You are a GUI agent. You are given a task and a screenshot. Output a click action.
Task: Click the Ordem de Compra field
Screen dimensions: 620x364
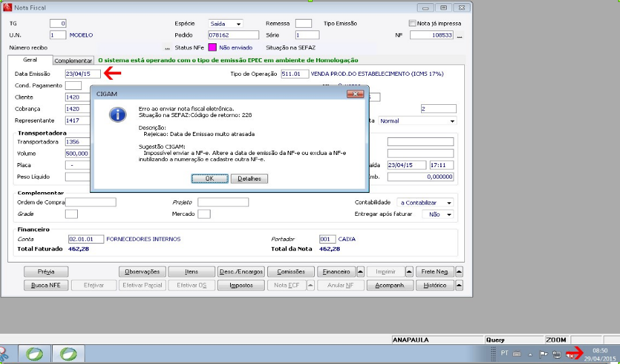click(x=91, y=202)
